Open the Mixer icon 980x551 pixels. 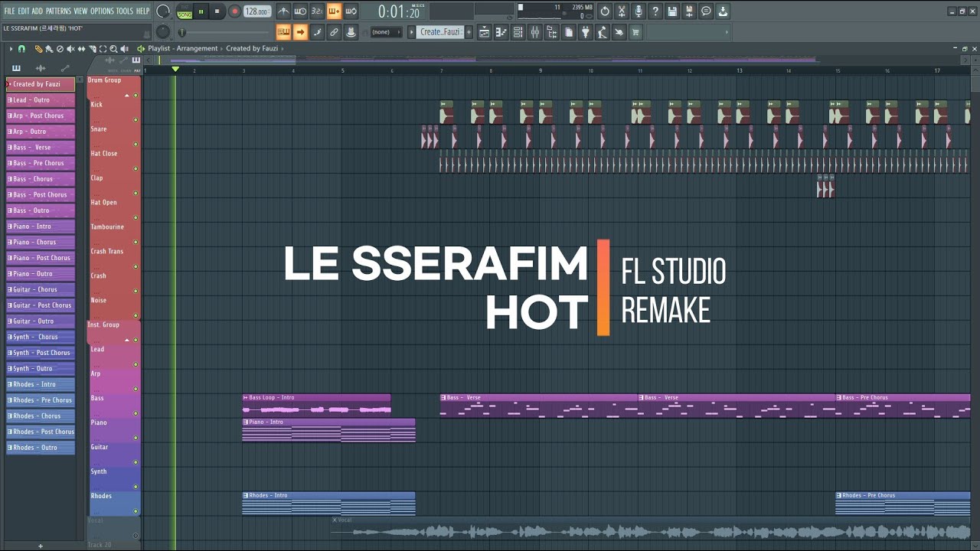(x=535, y=32)
